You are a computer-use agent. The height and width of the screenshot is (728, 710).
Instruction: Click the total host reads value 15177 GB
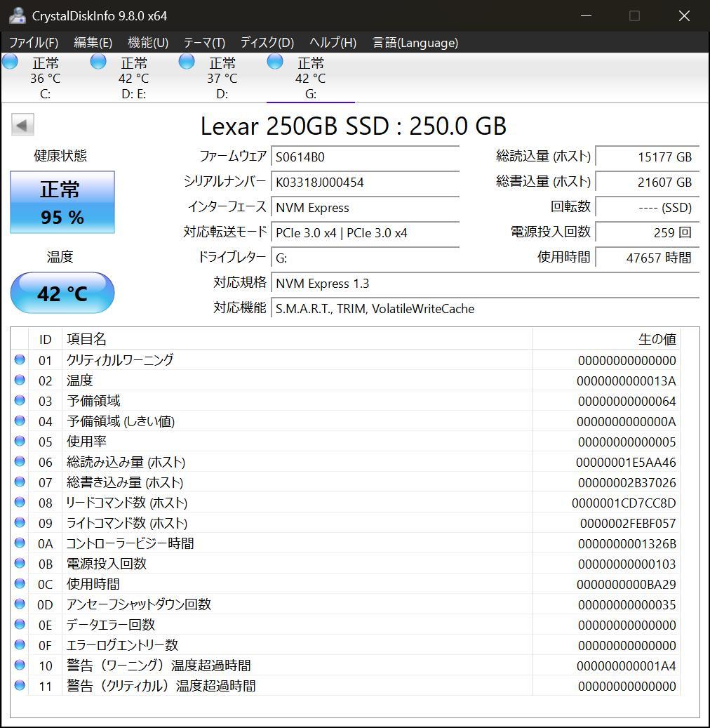click(648, 157)
